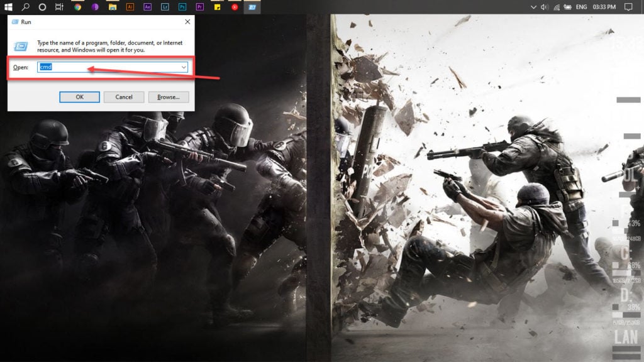The image size is (644, 362).
Task: Click the Browse... button
Action: point(169,97)
